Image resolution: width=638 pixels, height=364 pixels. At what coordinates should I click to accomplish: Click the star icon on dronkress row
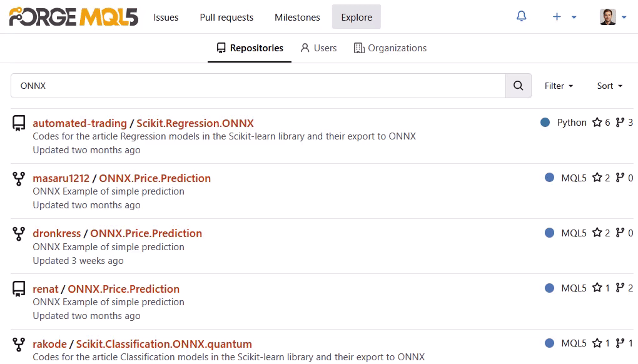[597, 233]
